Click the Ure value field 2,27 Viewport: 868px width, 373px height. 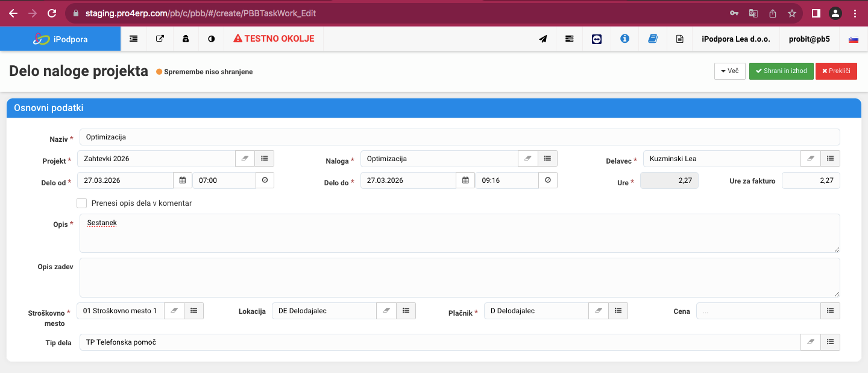pyautogui.click(x=669, y=180)
